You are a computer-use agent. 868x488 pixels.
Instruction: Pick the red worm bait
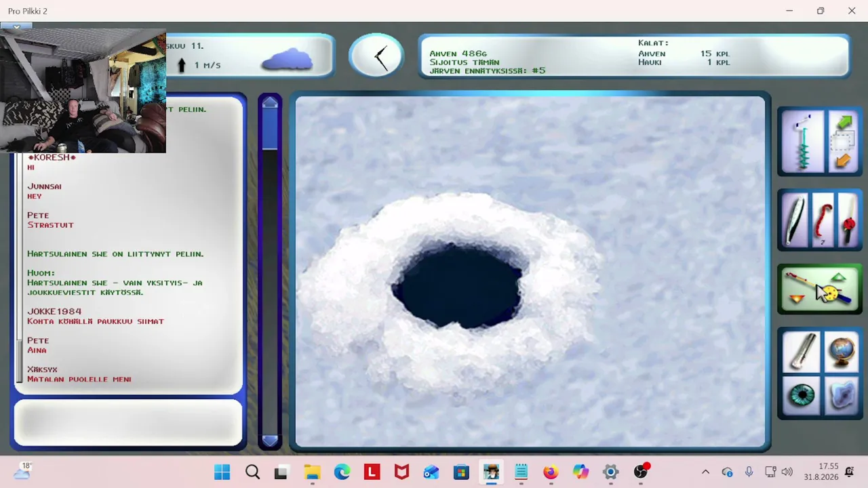(x=823, y=221)
